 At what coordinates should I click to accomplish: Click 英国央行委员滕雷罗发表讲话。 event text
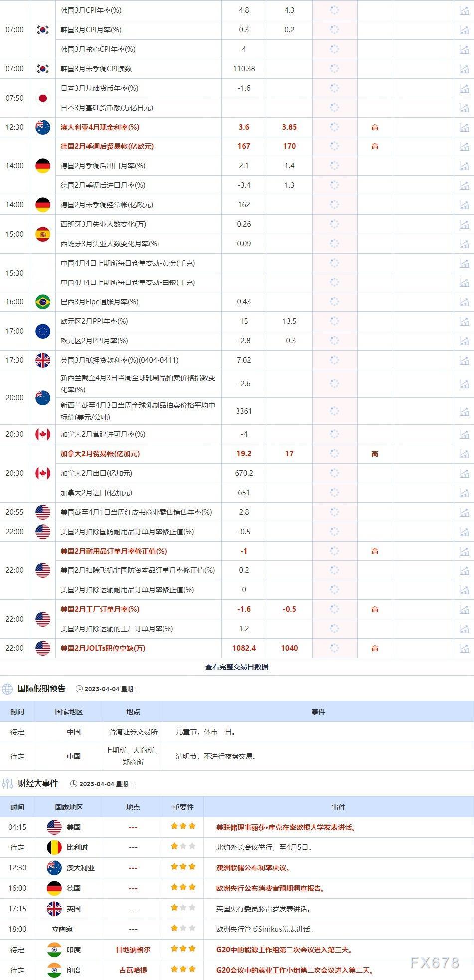pos(264,909)
